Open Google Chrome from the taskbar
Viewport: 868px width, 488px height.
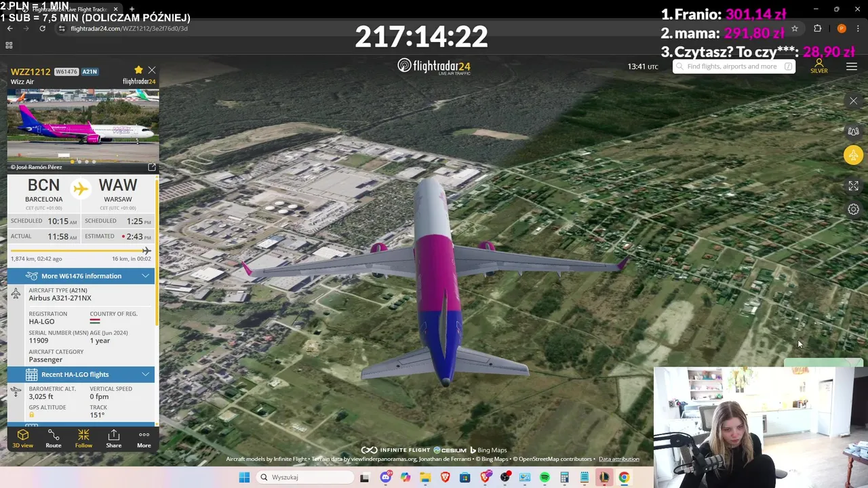pyautogui.click(x=624, y=477)
